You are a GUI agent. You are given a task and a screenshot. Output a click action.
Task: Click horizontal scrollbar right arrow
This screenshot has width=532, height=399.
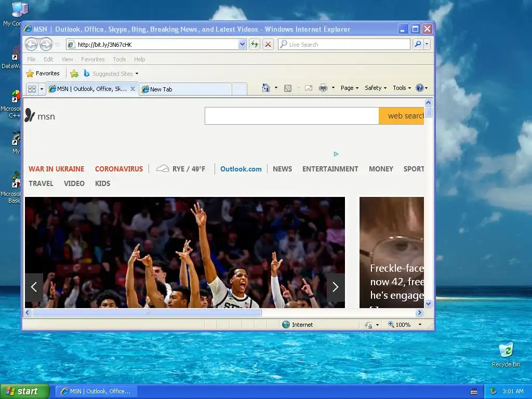click(x=420, y=312)
